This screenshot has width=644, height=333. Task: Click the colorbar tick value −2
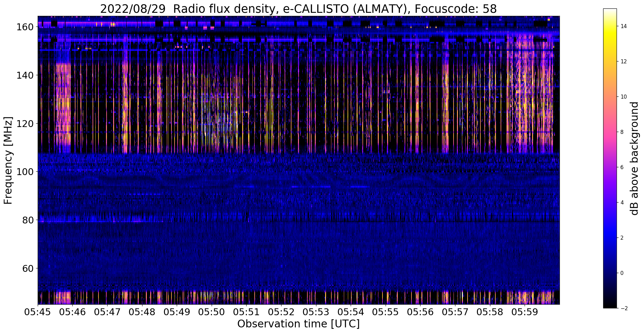coord(624,308)
